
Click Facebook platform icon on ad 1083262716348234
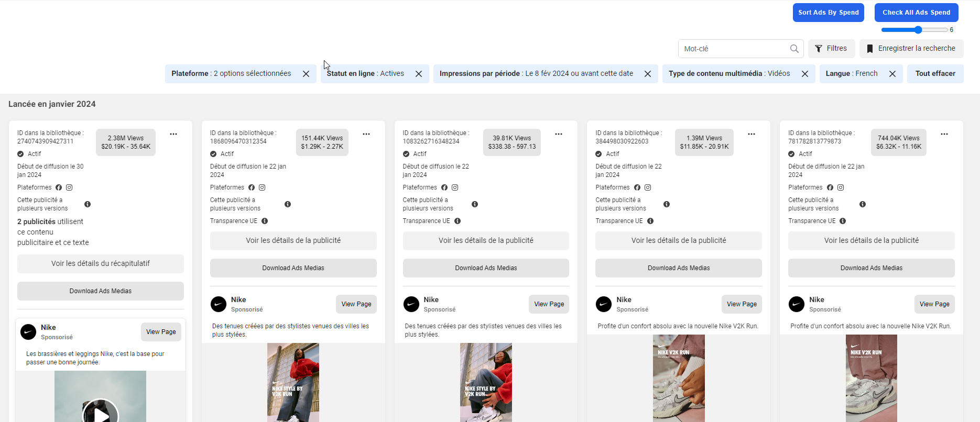444,187
